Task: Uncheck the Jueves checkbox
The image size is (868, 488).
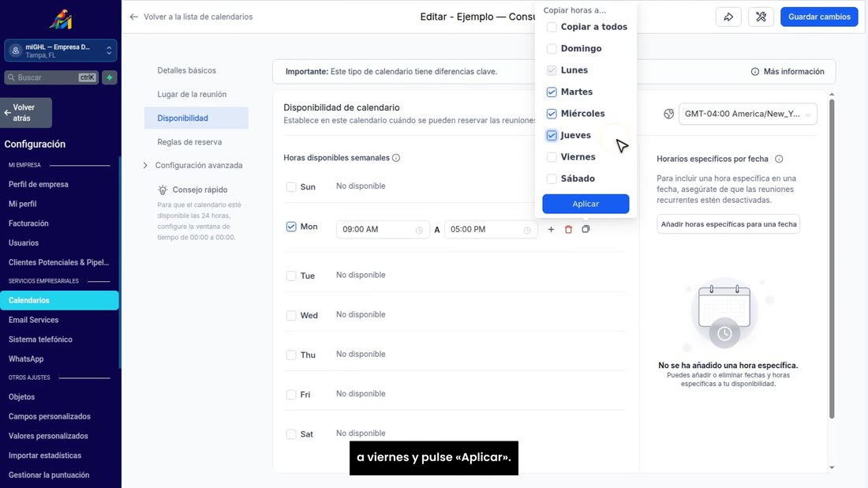Action: pos(552,135)
